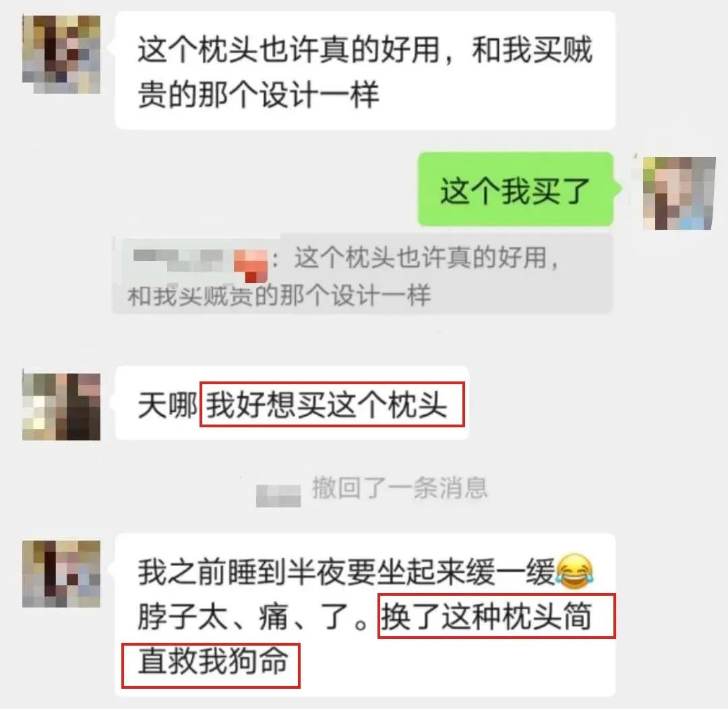Tap avatar beside 我之前睡到半夜 message
The image size is (728, 709).
61,574
